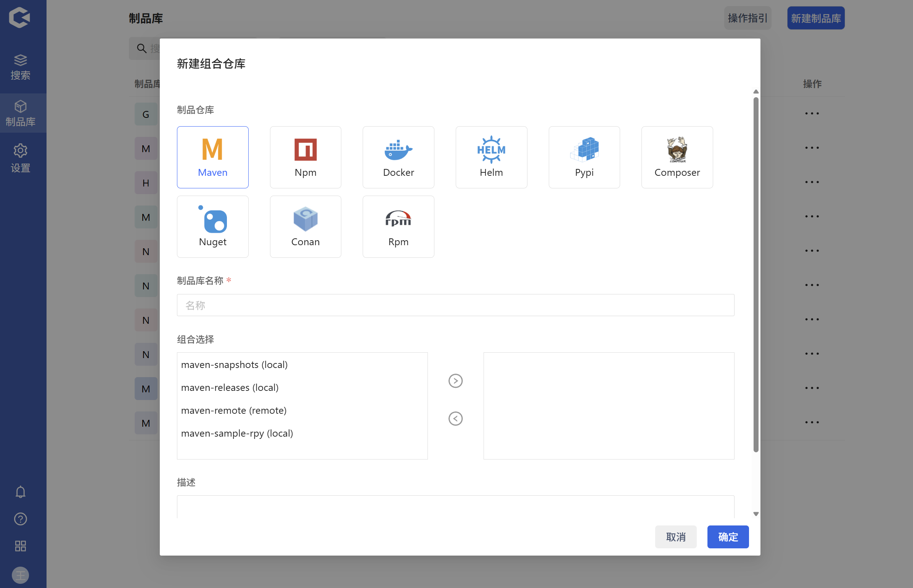Select the Rpm repository icon
913x588 pixels.
point(398,227)
